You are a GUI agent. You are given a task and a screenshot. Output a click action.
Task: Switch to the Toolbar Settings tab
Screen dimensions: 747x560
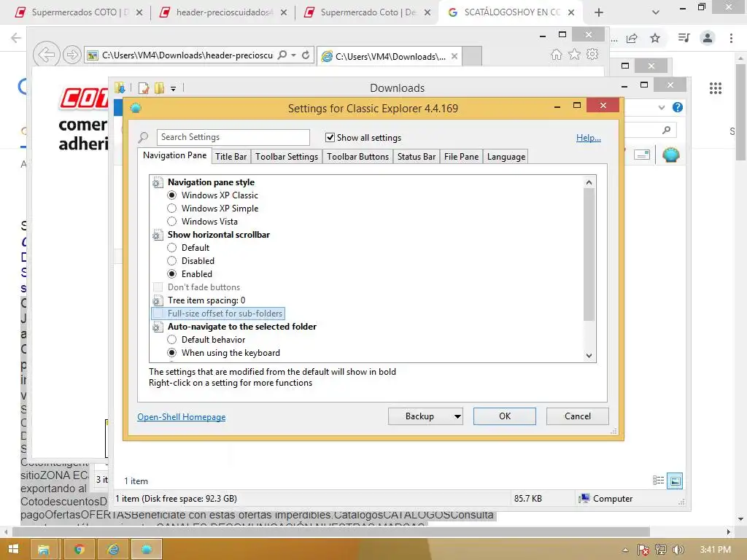coord(286,157)
